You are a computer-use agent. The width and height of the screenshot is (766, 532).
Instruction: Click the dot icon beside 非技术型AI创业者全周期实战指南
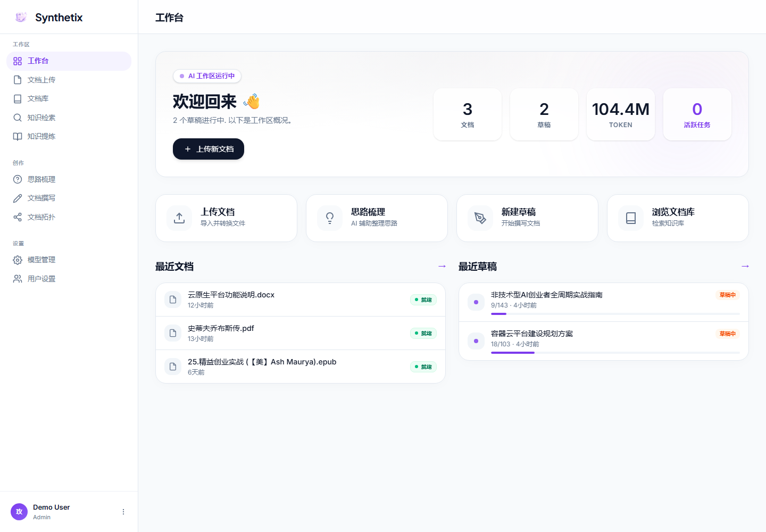476,302
